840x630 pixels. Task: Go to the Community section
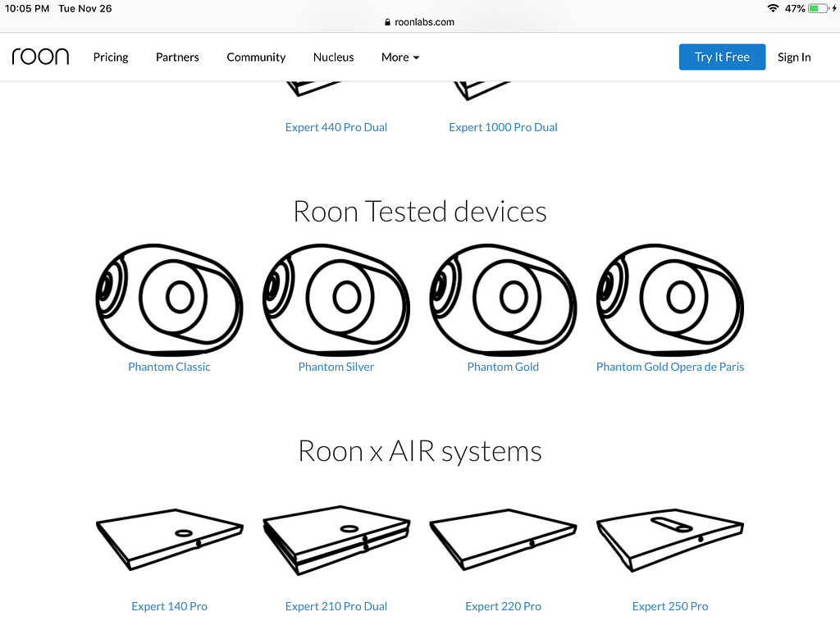256,57
